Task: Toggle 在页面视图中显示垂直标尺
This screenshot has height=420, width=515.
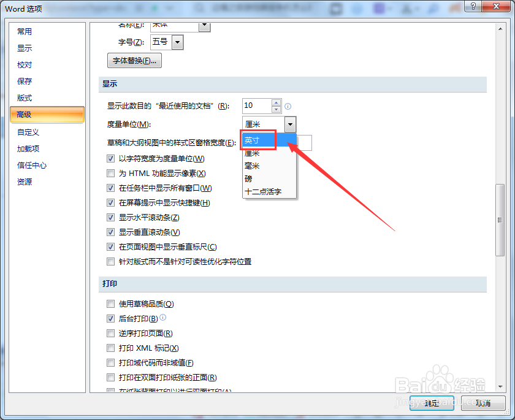Action: coord(111,246)
